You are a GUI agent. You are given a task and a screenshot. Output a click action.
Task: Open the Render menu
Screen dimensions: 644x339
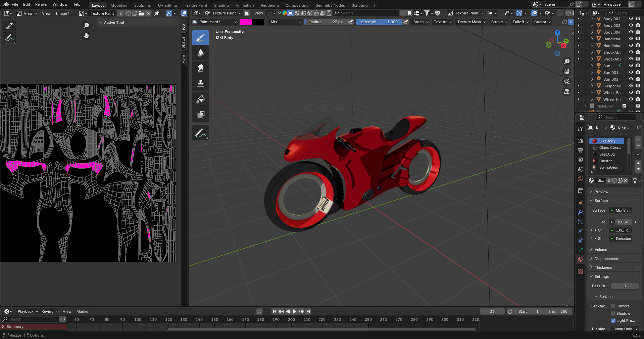[x=41, y=4]
